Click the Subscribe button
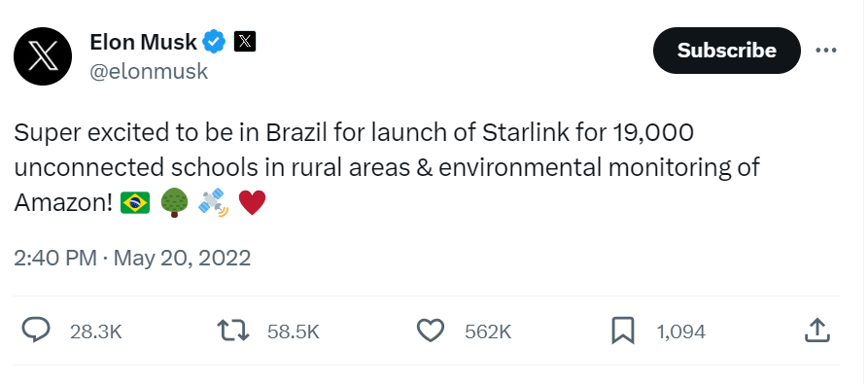 (727, 51)
